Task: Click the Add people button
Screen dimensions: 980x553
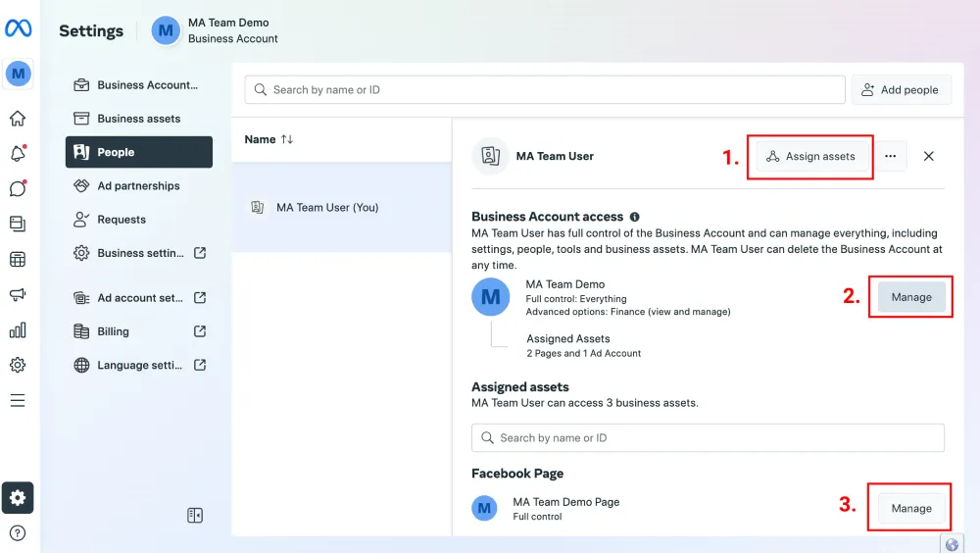Action: point(901,90)
